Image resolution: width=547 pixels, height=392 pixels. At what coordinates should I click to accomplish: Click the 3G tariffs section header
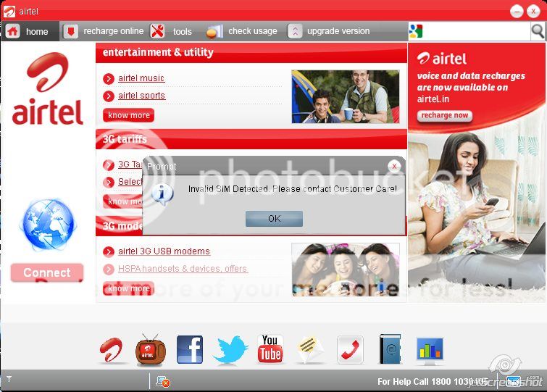click(251, 139)
